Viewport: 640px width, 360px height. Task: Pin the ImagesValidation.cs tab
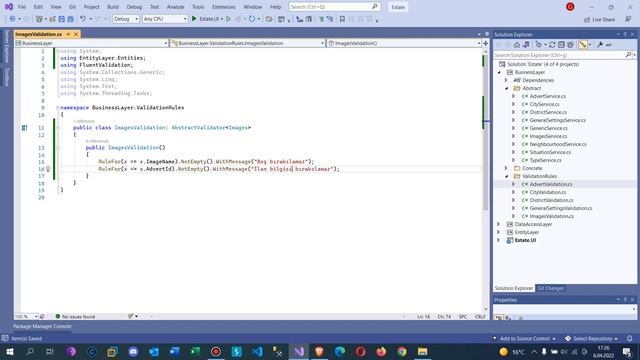click(68, 34)
